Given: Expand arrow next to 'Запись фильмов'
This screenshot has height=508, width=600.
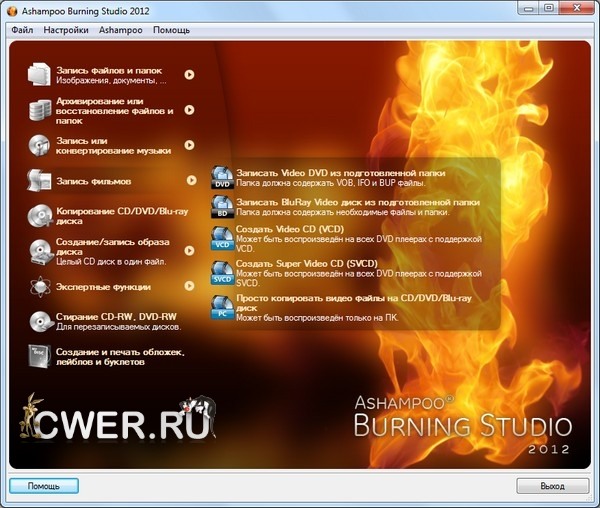Looking at the screenshot, I should click(x=190, y=181).
